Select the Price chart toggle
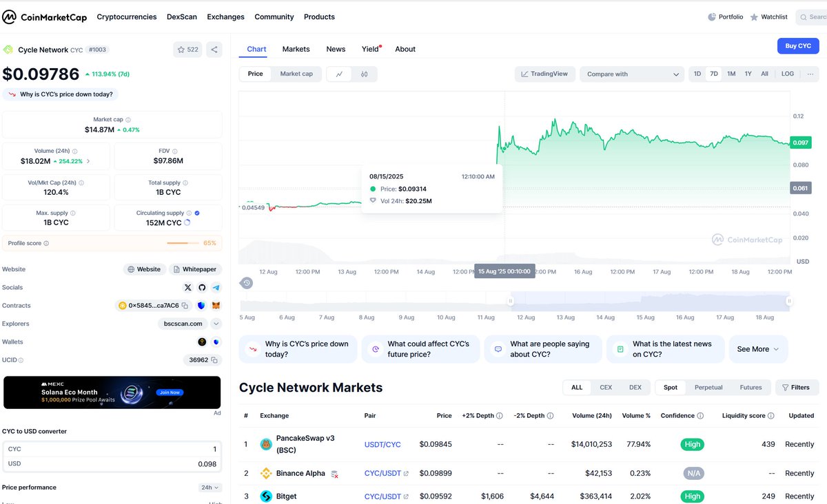 click(x=256, y=74)
